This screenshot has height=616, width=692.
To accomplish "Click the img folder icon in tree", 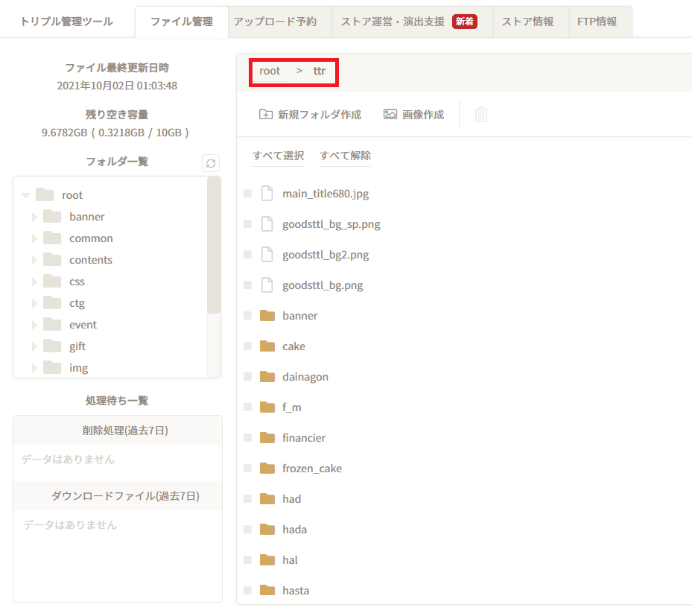I will (52, 367).
